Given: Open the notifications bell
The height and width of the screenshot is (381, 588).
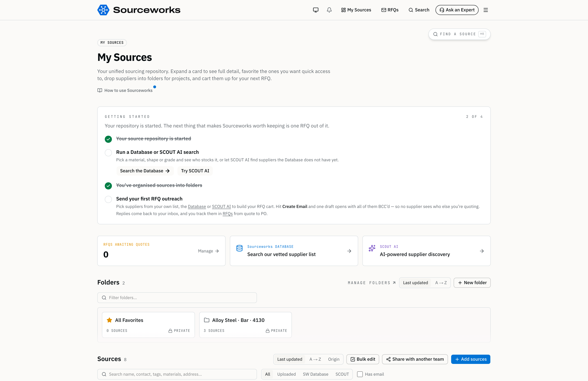Looking at the screenshot, I should pos(329,10).
